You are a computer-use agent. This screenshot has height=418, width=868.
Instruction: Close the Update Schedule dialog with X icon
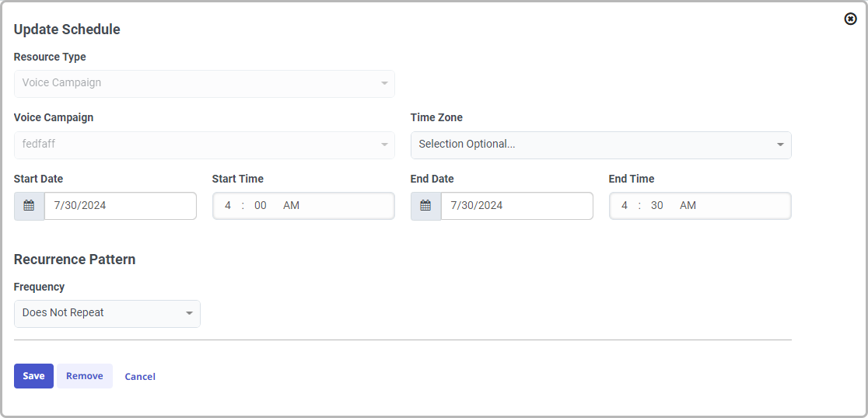tap(850, 19)
